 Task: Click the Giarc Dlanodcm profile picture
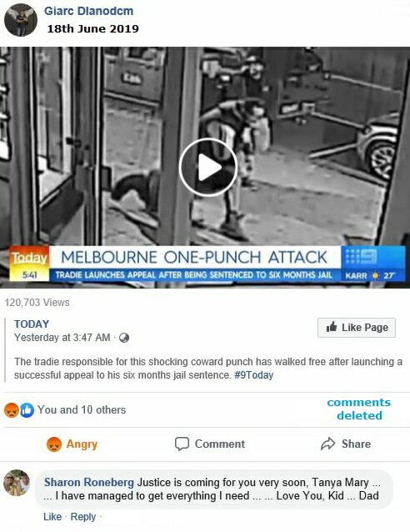coord(20,20)
